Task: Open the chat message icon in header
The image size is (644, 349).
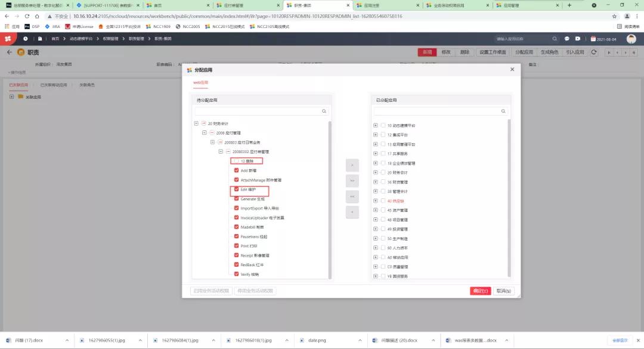Action: (x=567, y=39)
